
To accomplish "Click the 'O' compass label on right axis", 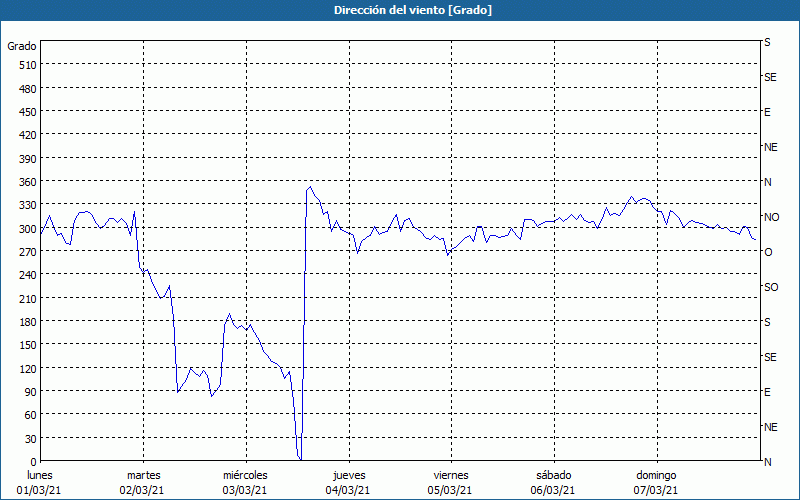I will [x=768, y=252].
